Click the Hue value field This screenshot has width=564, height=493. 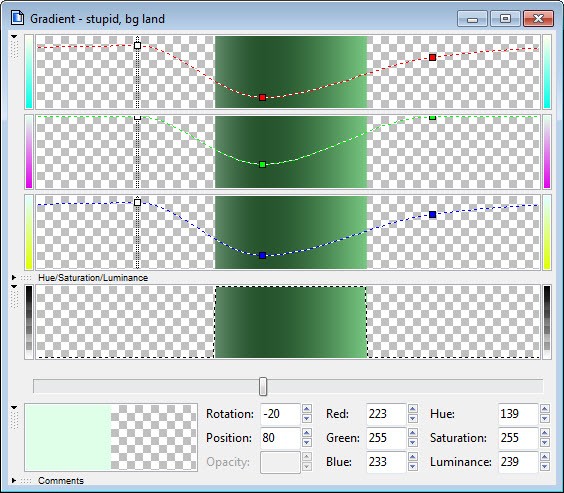518,414
